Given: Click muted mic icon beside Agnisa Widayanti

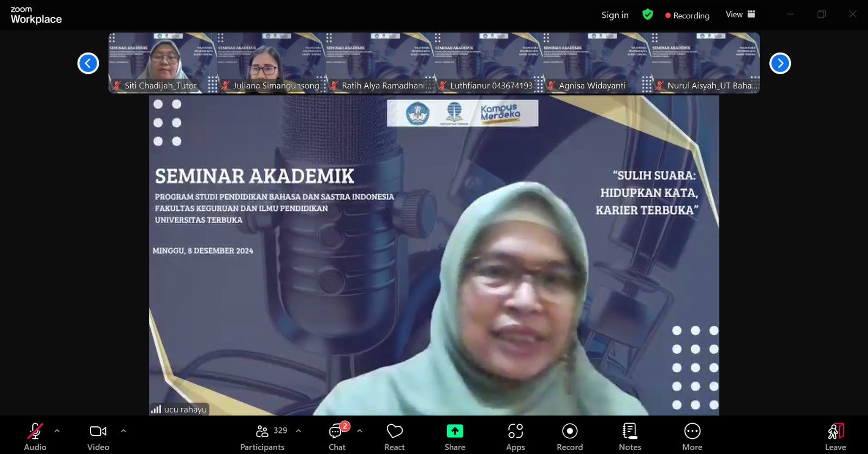Looking at the screenshot, I should click(x=551, y=85).
